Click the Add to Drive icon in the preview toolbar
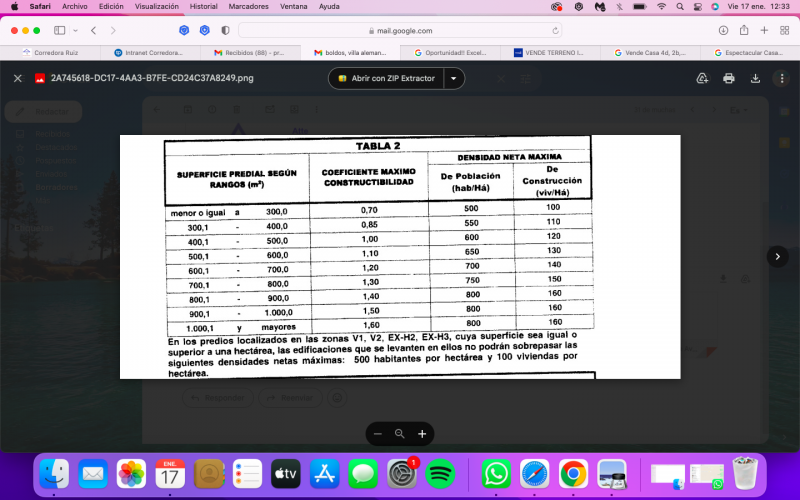The image size is (800, 500). pyautogui.click(x=702, y=78)
